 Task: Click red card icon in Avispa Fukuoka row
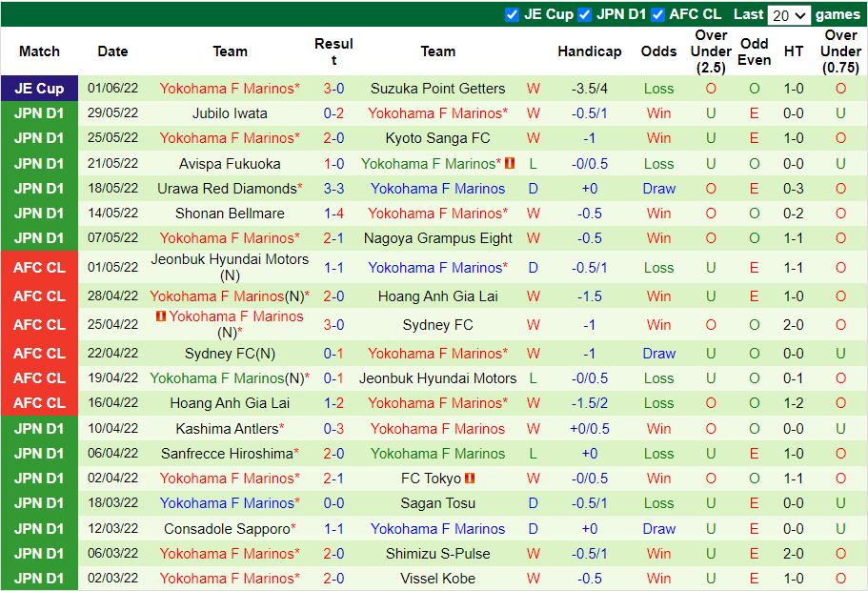pyautogui.click(x=510, y=163)
